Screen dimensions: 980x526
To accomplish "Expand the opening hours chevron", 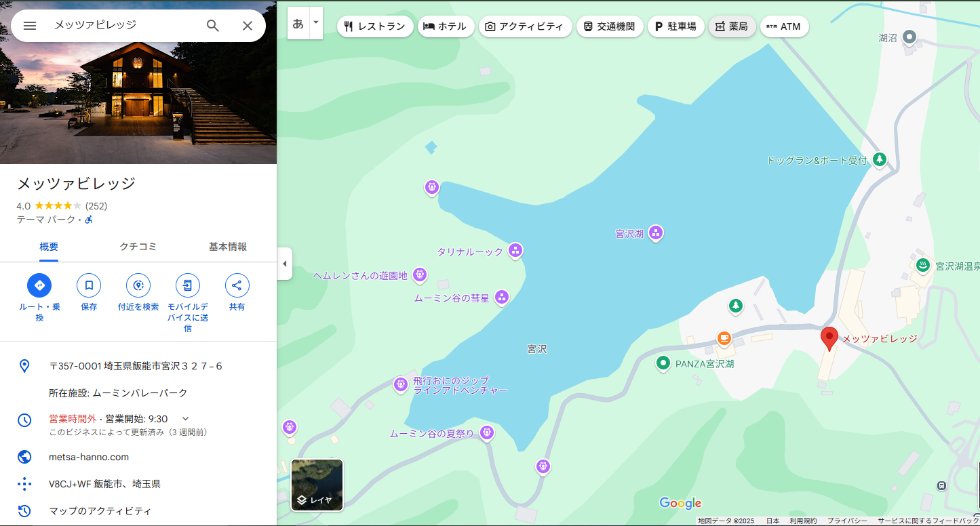I will click(x=186, y=419).
